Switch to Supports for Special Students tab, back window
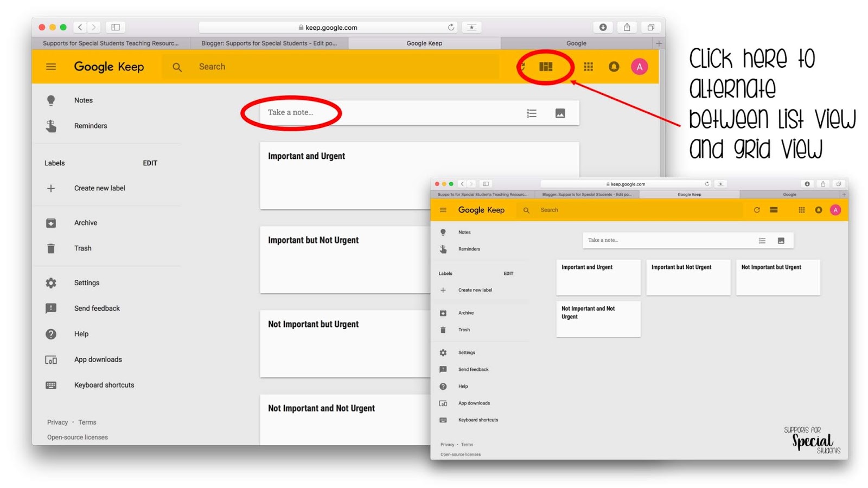Screen dimensions: 868x488 [x=111, y=43]
